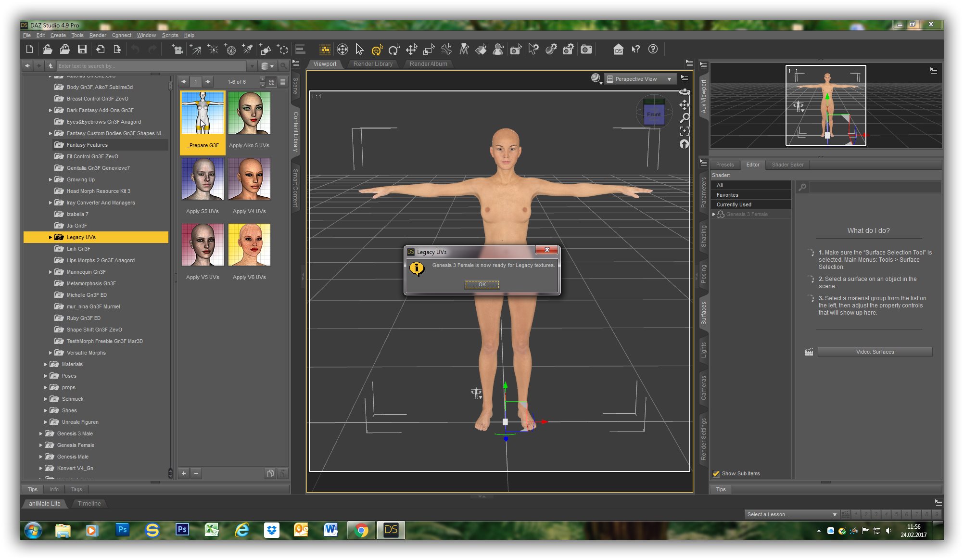Select the Rotate tool in toolbar
The image size is (964, 560).
[x=394, y=49]
